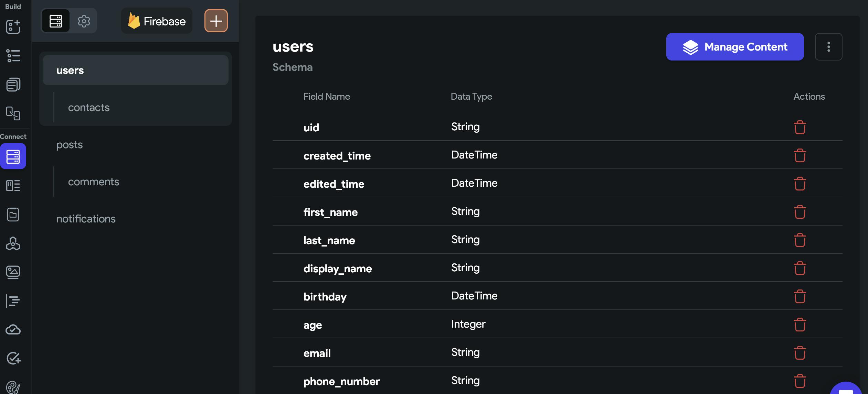Screen dimensions: 868x394
Task: Open the widget palette add icon
Action: tap(13, 27)
